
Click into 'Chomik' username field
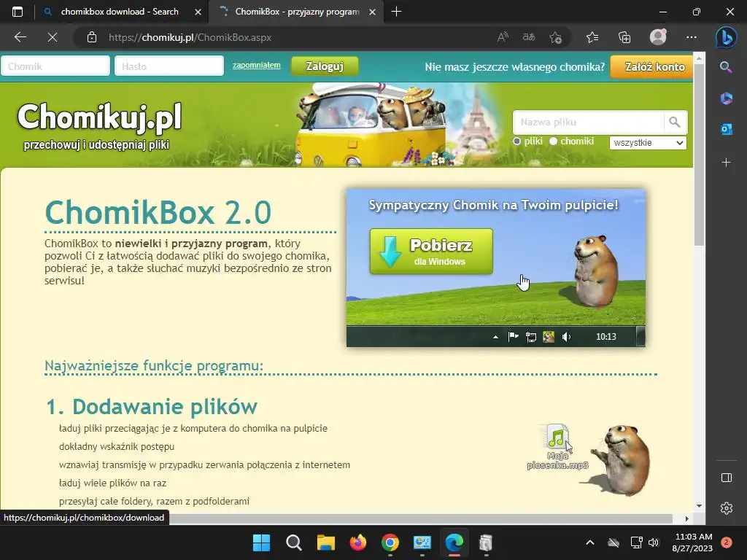coord(55,66)
